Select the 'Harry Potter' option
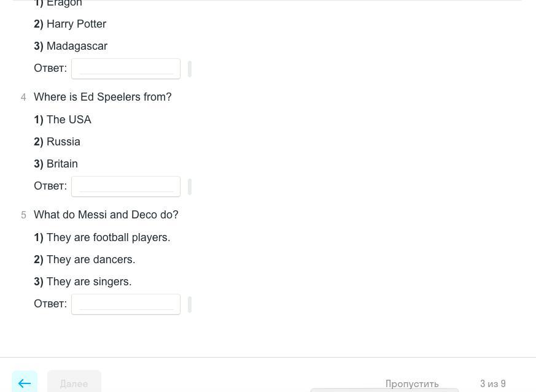This screenshot has height=392, width=536. (x=76, y=24)
